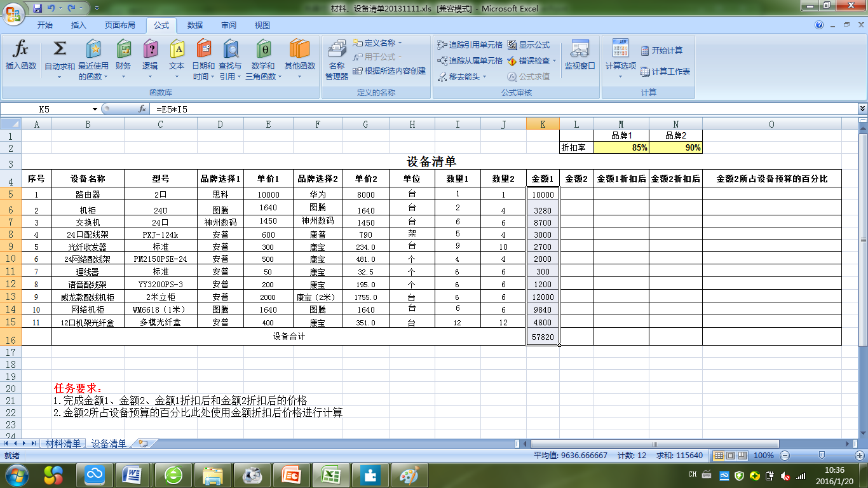This screenshot has width=868, height=488.
Task: Open Paint from the taskbar
Action: (409, 474)
